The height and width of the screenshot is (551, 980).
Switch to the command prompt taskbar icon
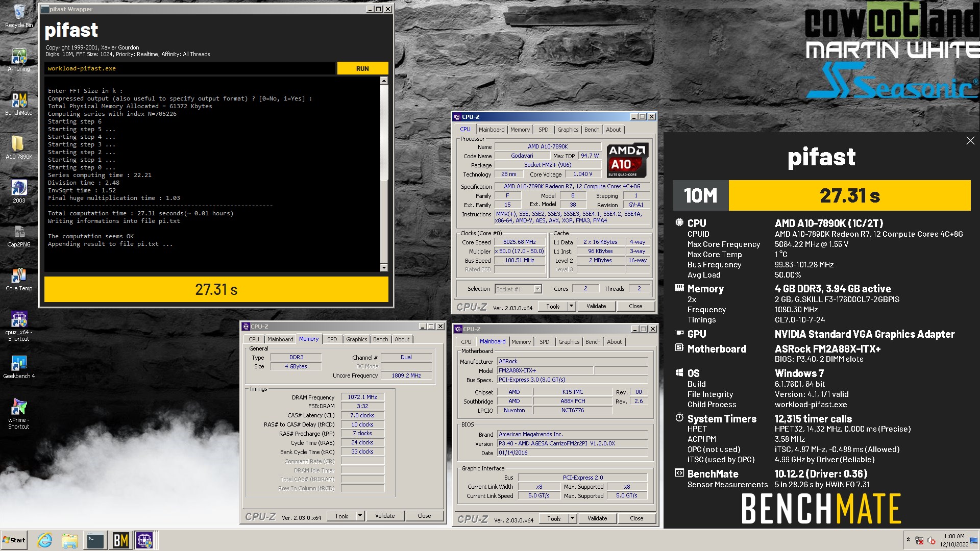coord(95,540)
